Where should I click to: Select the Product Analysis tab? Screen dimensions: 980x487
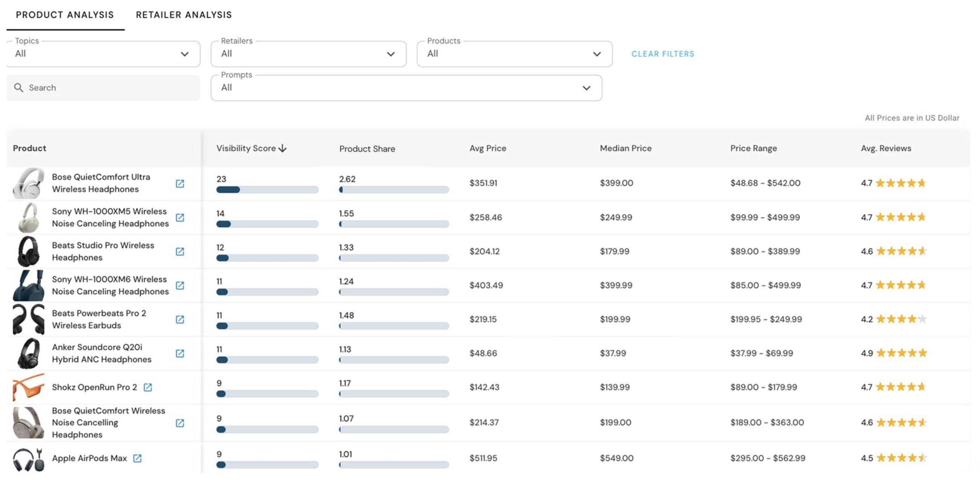[65, 15]
